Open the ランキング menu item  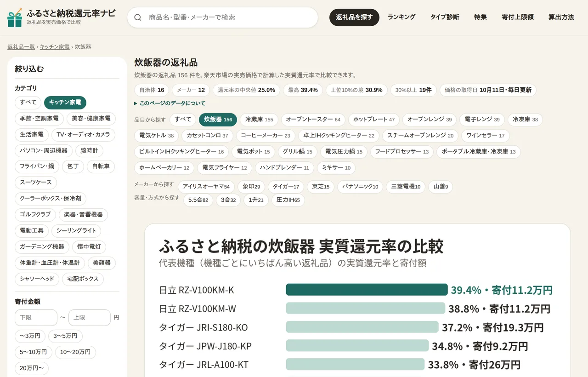point(401,17)
